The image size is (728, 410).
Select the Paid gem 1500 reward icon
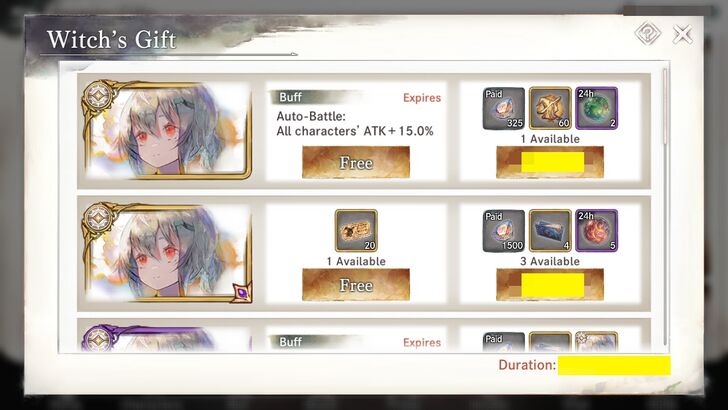tap(504, 231)
